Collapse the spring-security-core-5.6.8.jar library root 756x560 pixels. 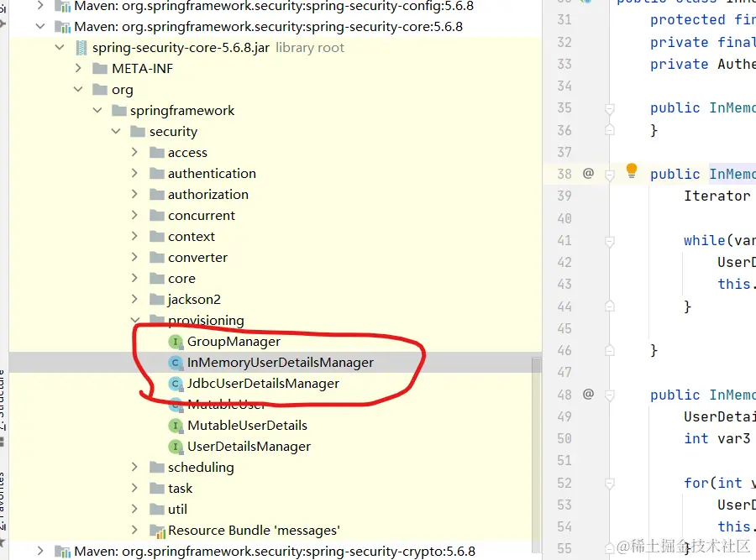click(x=60, y=47)
